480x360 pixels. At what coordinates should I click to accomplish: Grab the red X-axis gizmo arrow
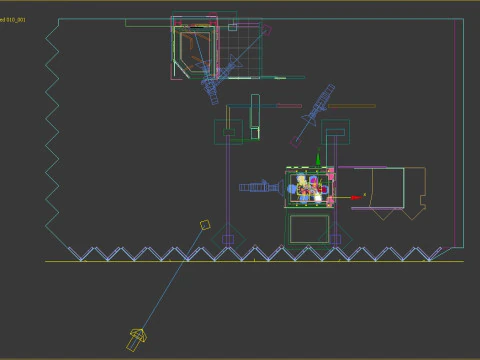[356, 198]
